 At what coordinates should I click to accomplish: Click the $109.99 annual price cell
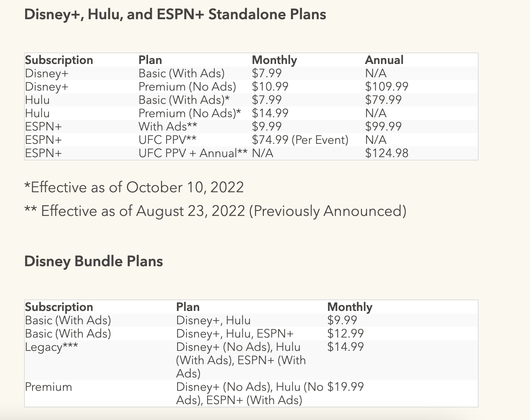click(386, 87)
